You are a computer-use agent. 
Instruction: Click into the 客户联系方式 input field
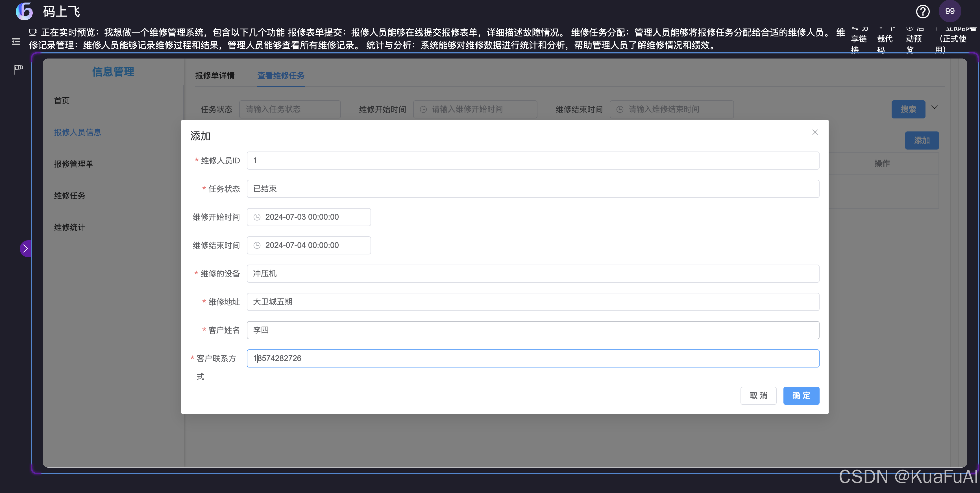tap(533, 358)
